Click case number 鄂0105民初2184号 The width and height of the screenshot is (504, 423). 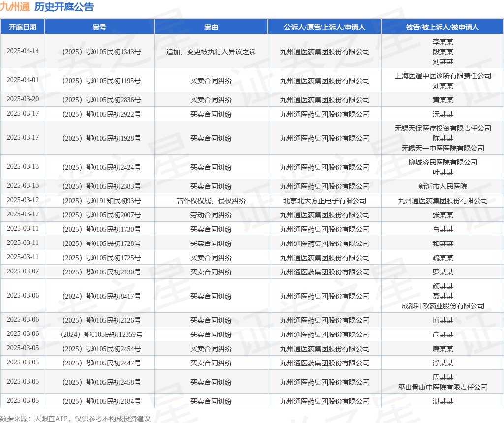click(x=101, y=401)
